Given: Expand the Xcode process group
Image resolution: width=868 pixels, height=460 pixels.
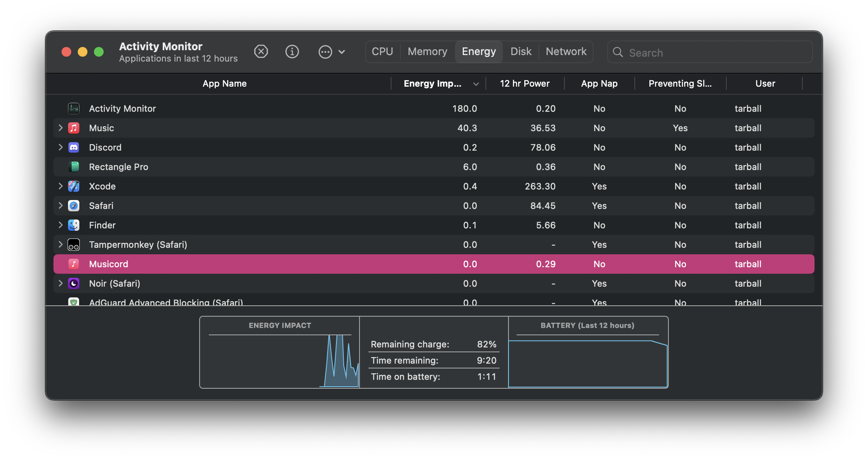Looking at the screenshot, I should click(x=60, y=186).
